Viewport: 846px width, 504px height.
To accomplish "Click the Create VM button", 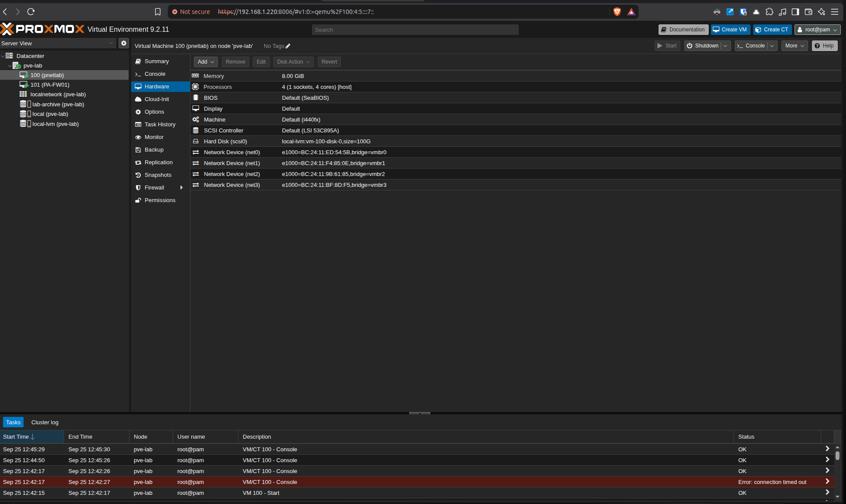I will [730, 30].
